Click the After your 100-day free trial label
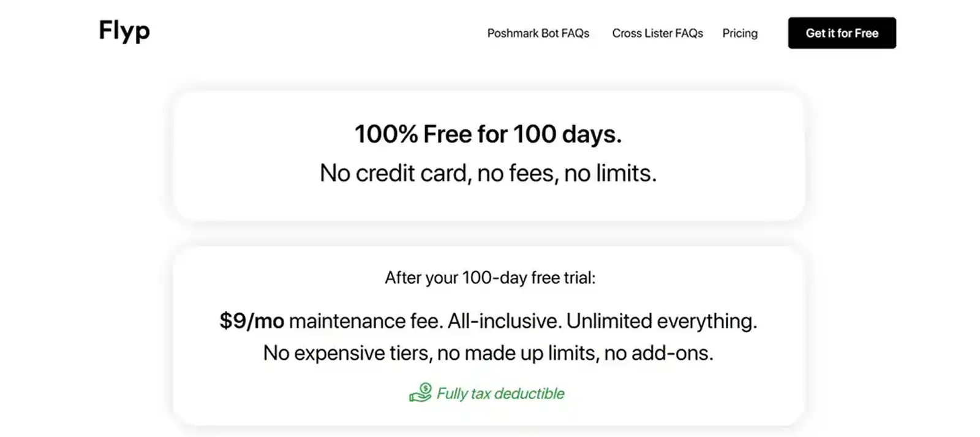Screen dimensions: 980x437 pyautogui.click(x=488, y=278)
